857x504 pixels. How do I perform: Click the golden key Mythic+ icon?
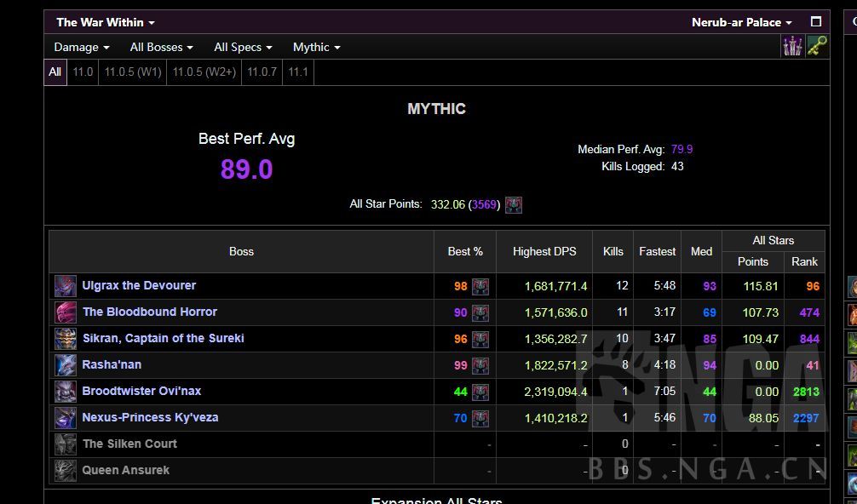(x=817, y=47)
